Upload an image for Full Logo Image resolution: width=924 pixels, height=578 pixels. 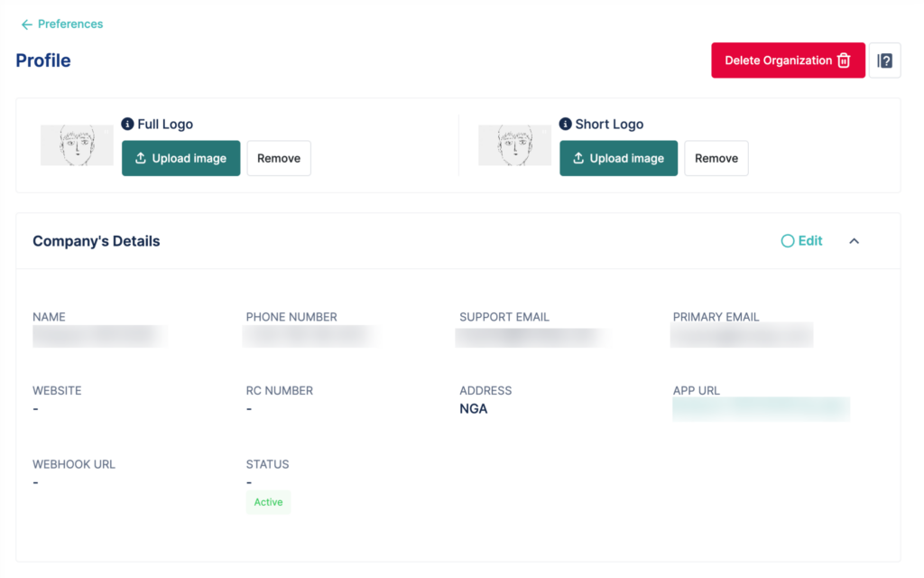tap(180, 158)
